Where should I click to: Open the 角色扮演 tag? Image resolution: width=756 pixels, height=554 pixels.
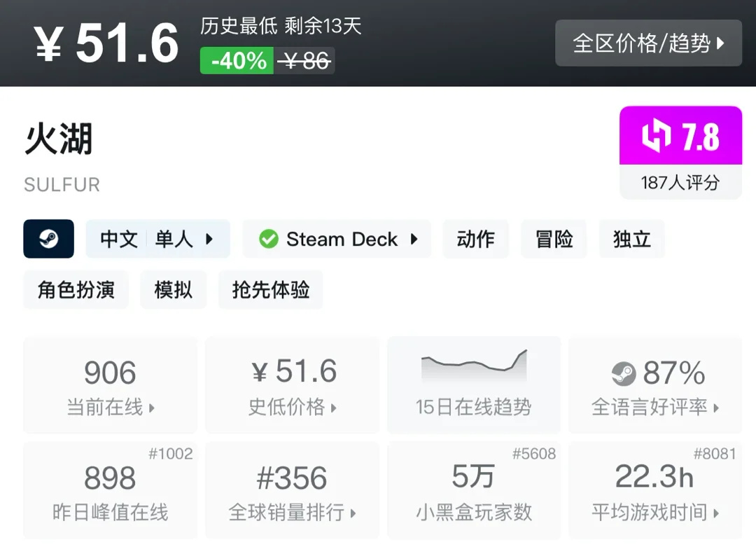76,290
